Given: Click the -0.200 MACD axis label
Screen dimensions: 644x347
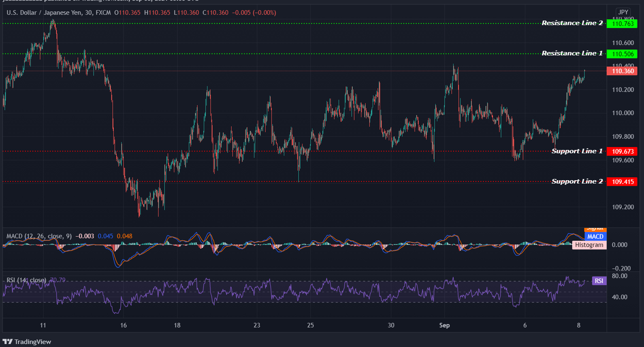Looking at the screenshot, I should coord(621,268).
